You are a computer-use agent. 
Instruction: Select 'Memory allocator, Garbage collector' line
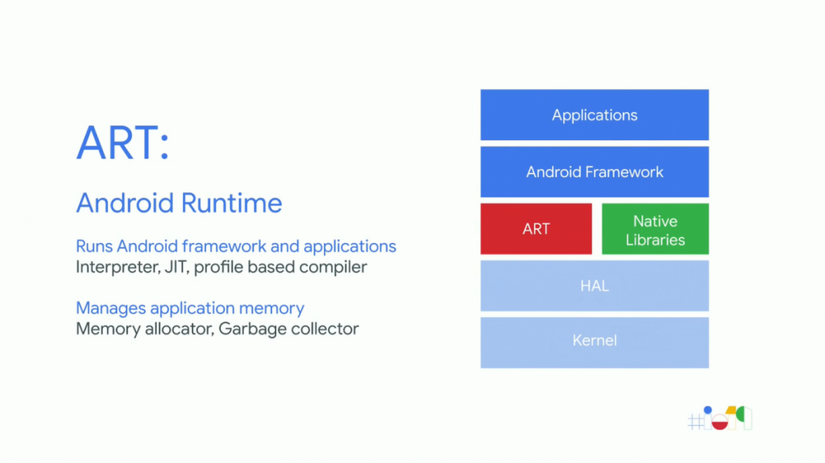[217, 329]
